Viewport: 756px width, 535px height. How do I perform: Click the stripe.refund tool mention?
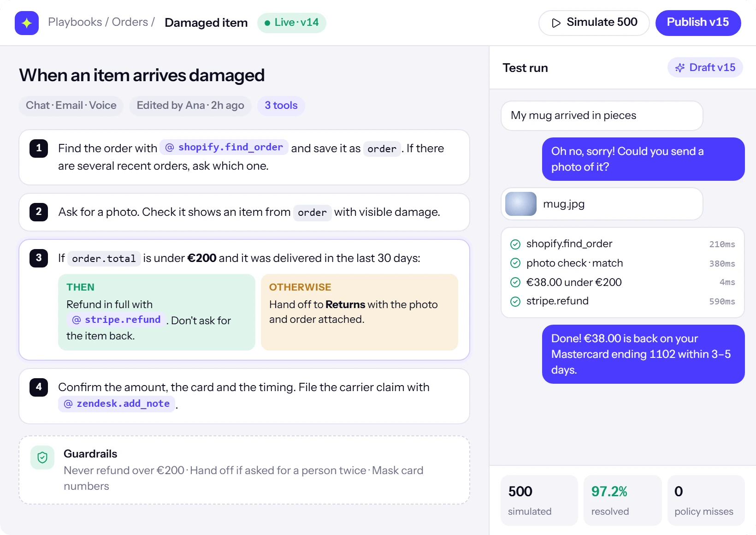(x=116, y=320)
